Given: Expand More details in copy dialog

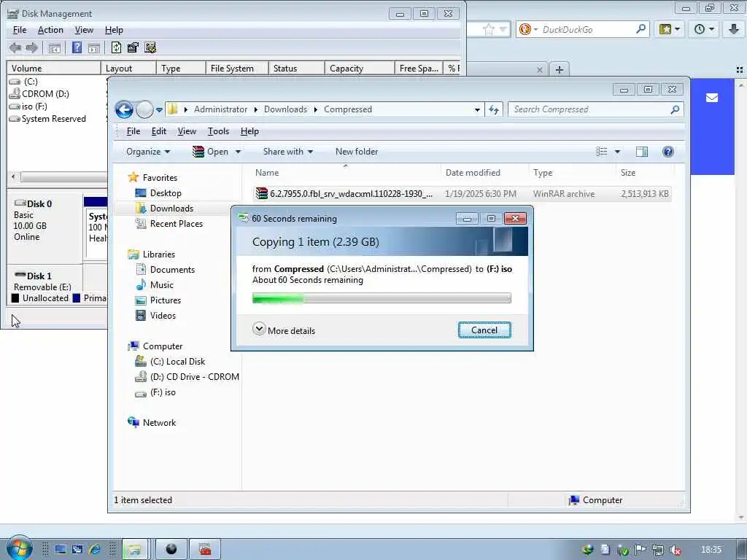Looking at the screenshot, I should coord(284,330).
